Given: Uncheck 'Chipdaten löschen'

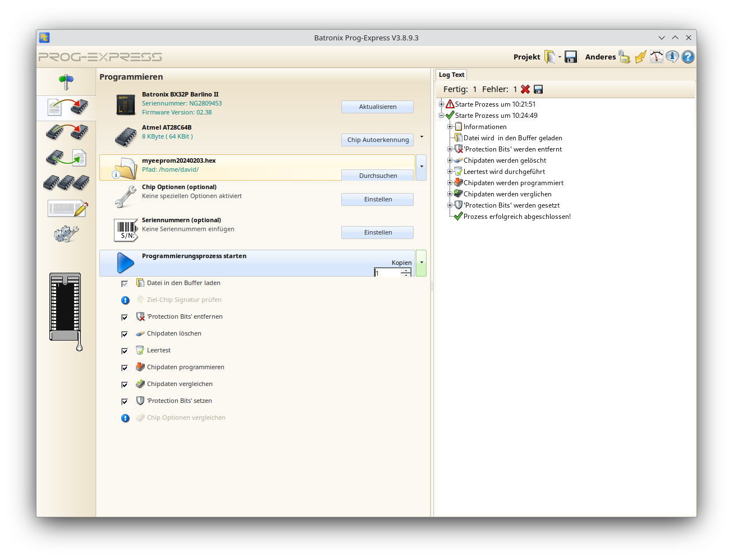Looking at the screenshot, I should pyautogui.click(x=125, y=334).
